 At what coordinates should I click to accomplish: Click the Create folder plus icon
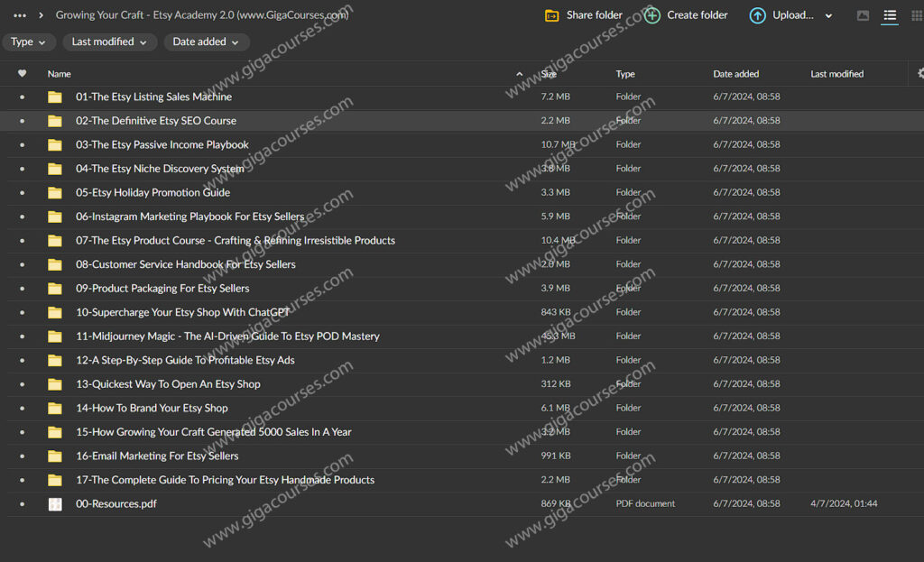[652, 15]
